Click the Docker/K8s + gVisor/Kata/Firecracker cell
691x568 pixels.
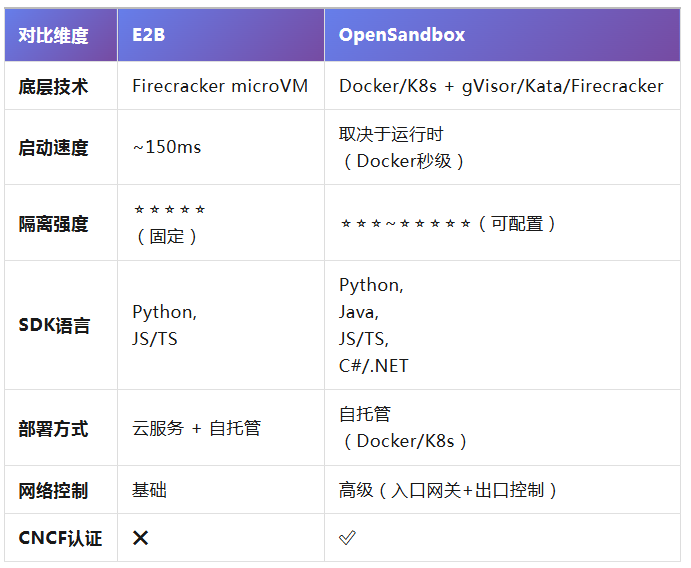point(501,86)
